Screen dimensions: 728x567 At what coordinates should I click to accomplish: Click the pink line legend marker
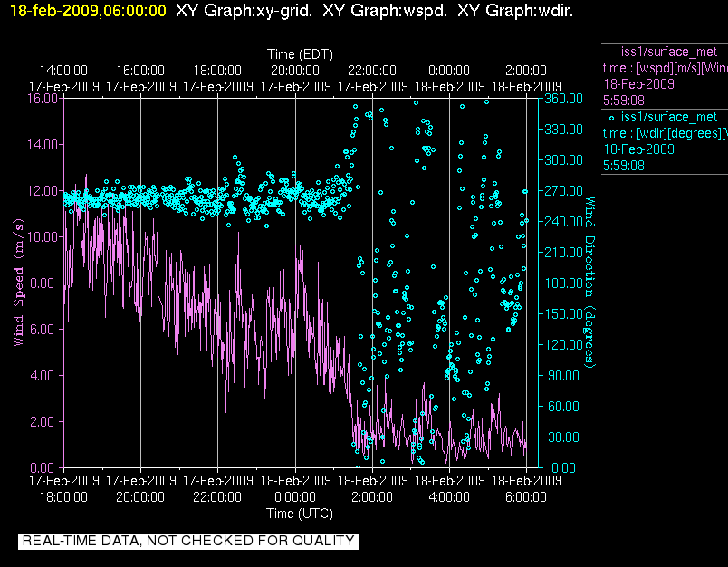point(610,53)
